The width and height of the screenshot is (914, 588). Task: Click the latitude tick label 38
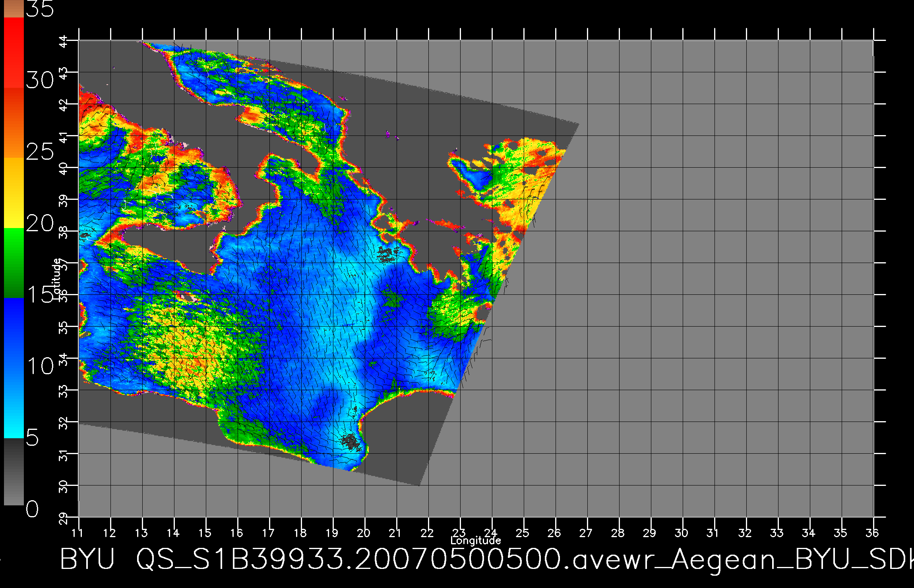coord(64,232)
